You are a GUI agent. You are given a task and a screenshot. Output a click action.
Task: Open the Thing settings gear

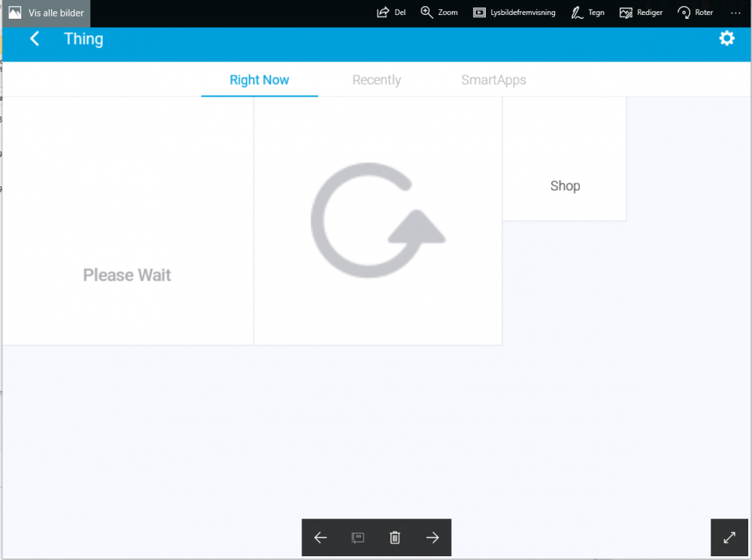click(x=726, y=39)
